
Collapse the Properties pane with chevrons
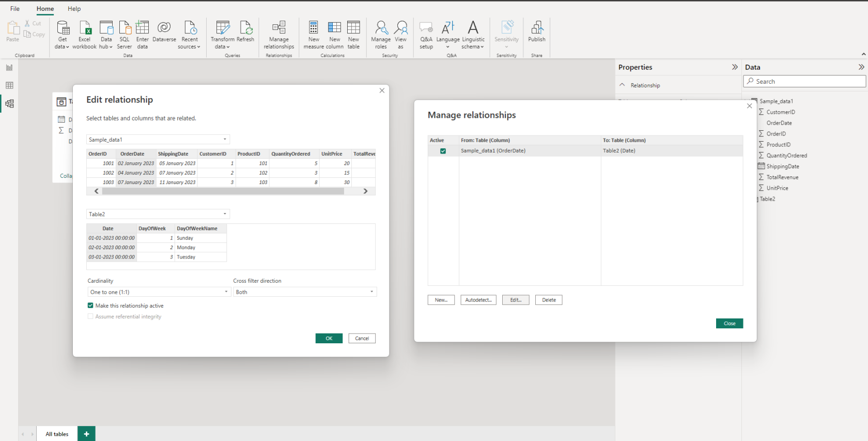[x=735, y=67]
